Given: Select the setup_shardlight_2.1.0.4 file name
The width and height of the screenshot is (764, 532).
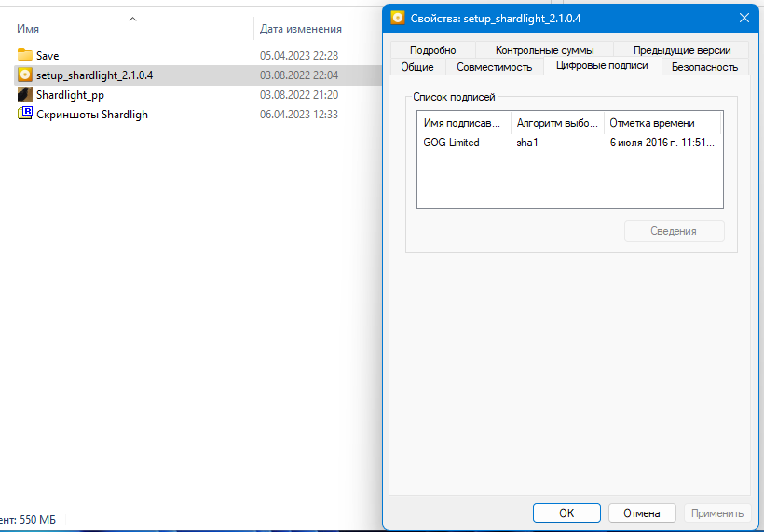Looking at the screenshot, I should pyautogui.click(x=94, y=75).
